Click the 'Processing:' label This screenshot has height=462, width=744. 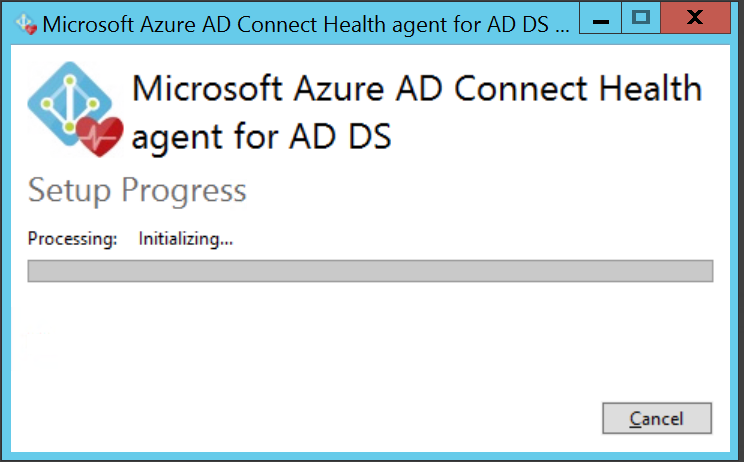tap(72, 239)
